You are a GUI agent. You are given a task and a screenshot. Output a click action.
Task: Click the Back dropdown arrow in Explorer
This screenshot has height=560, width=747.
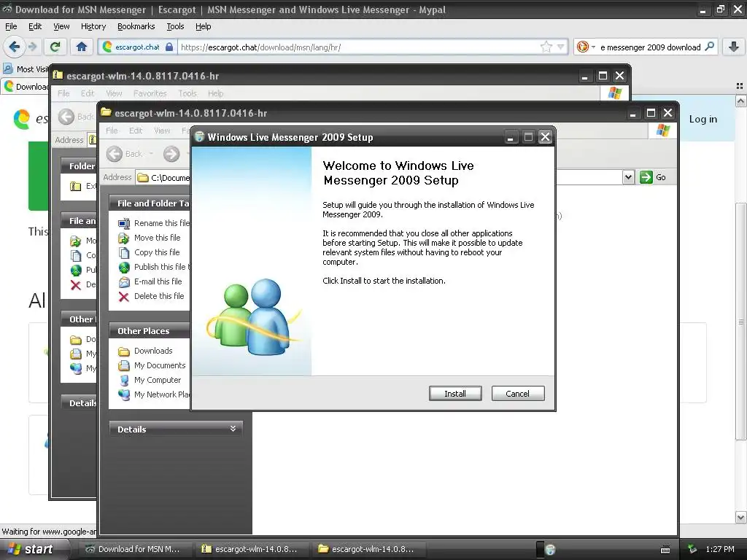(x=152, y=154)
